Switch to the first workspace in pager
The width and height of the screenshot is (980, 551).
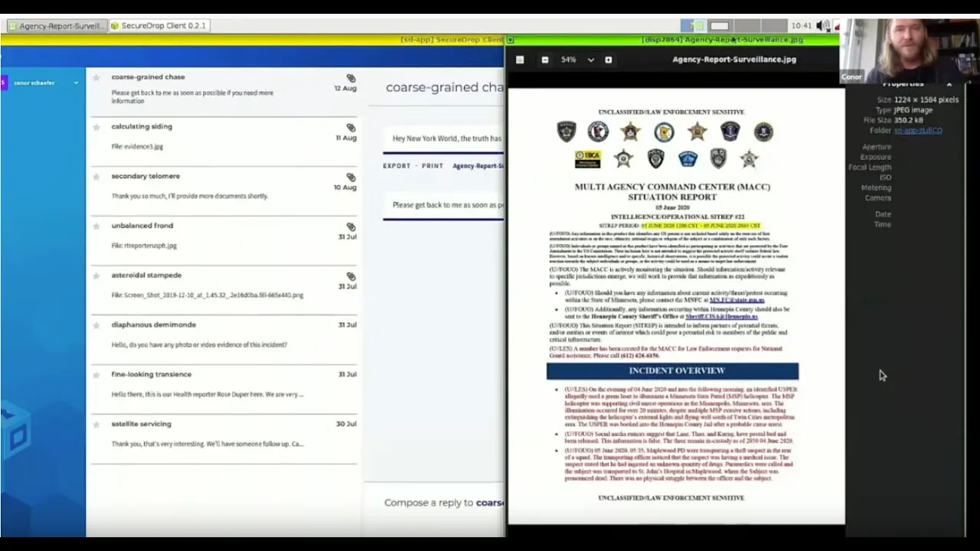692,26
